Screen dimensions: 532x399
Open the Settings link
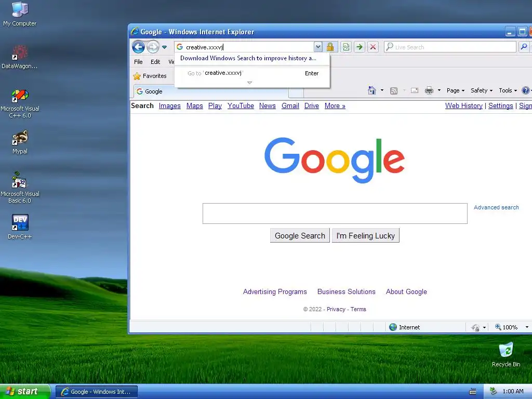click(x=501, y=106)
